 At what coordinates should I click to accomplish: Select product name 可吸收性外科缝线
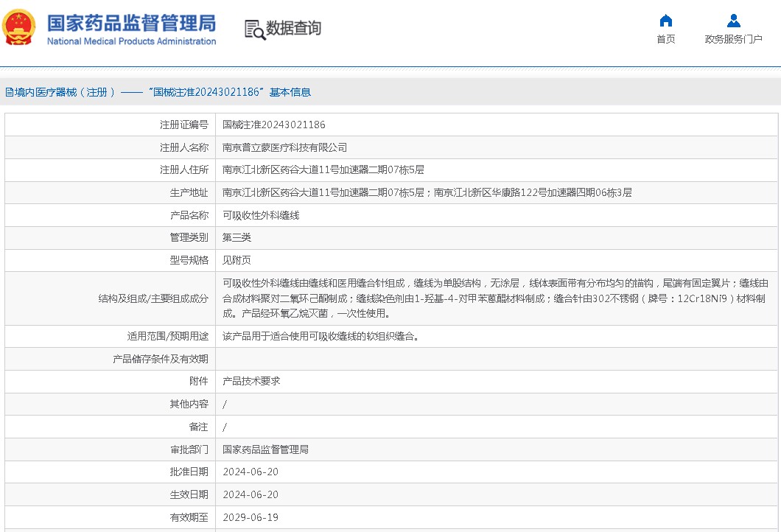pyautogui.click(x=261, y=215)
